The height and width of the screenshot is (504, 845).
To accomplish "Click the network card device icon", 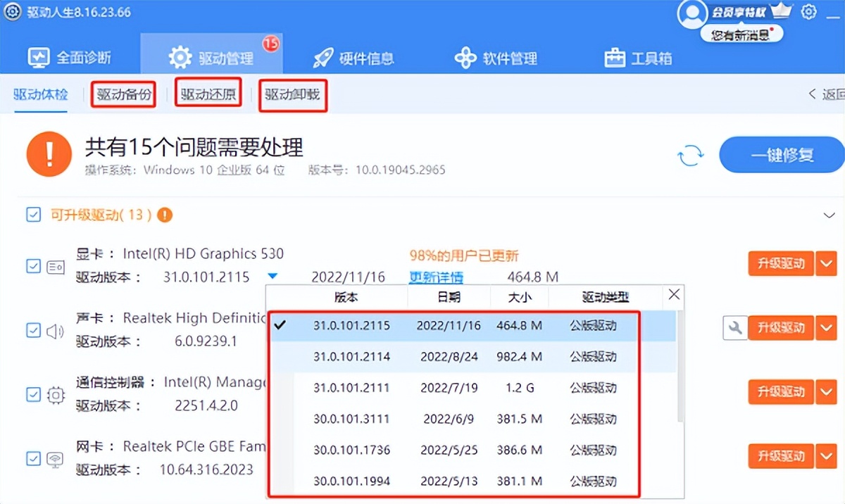I will click(x=56, y=459).
